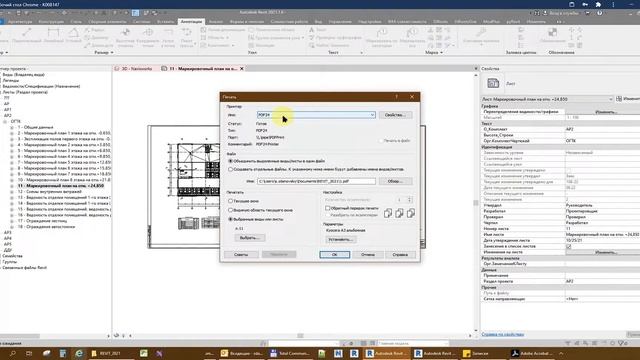
Task: Open the Справка по свойствам link
Action: (502, 334)
